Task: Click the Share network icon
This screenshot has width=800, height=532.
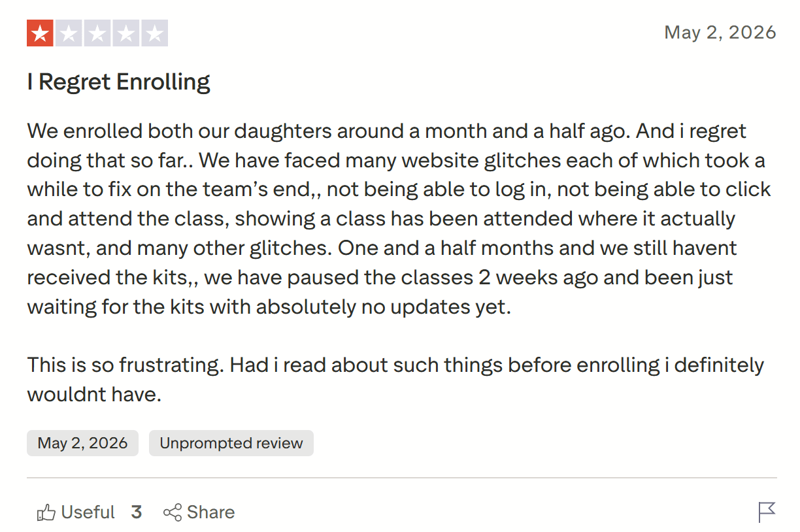Action: pos(173,512)
